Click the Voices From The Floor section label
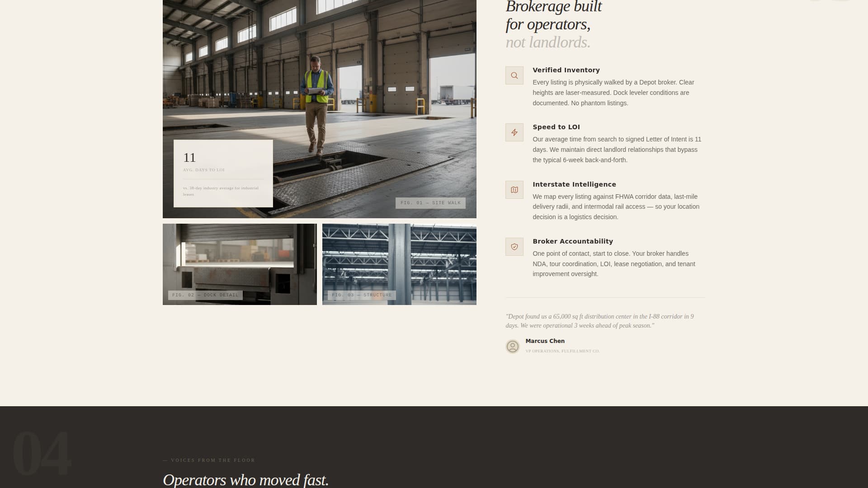The height and width of the screenshot is (488, 868). [x=208, y=460]
